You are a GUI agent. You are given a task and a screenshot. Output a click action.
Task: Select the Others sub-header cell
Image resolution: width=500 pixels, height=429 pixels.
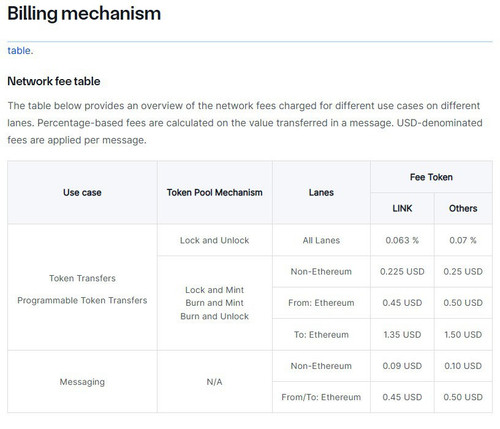(x=463, y=208)
